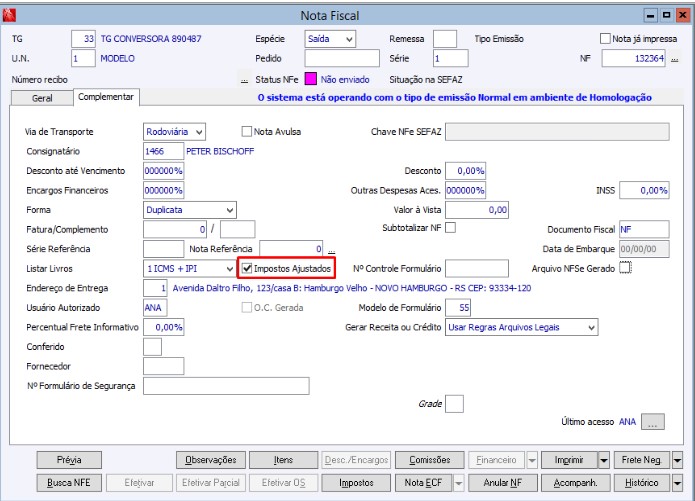This screenshot has height=501, width=695.
Task: Open Nota Referência ellipsis lookup
Action: click(331, 250)
